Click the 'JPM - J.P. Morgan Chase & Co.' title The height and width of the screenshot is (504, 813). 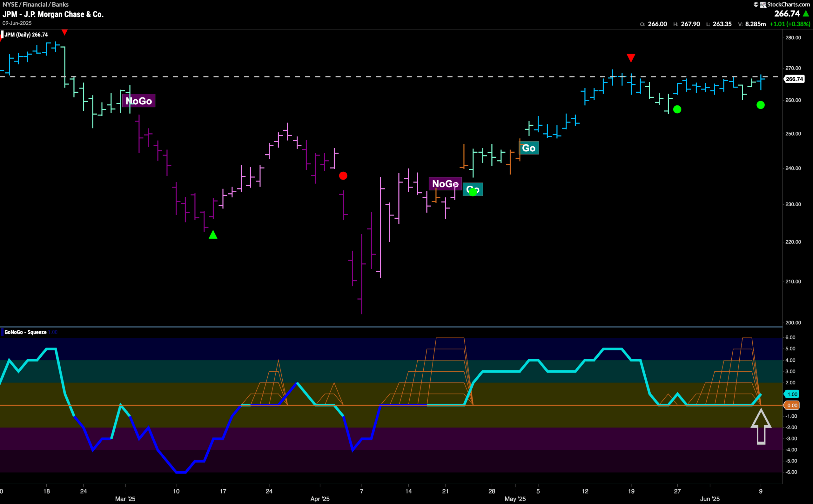click(x=53, y=14)
